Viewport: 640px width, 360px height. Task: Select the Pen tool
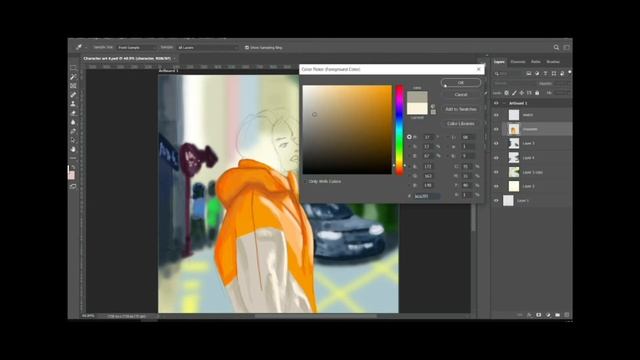(73, 131)
